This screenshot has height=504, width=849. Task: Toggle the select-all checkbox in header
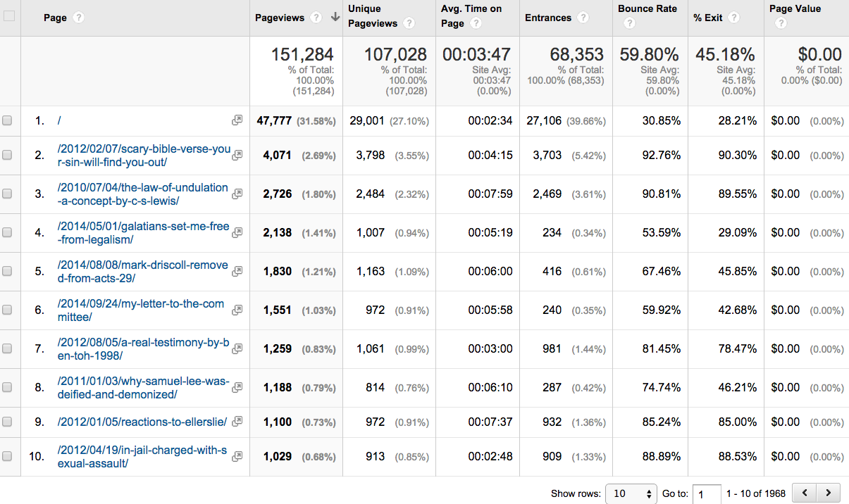click(9, 17)
